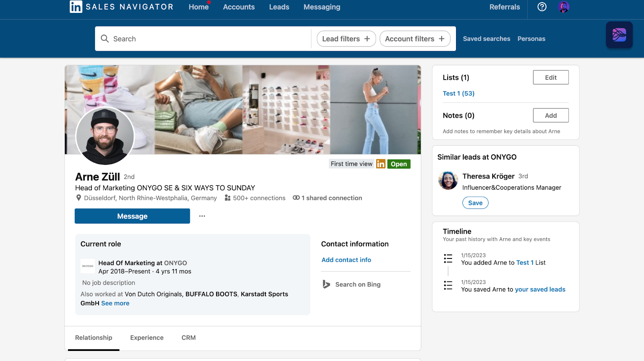Image resolution: width=644 pixels, height=361 pixels.
Task: Click the Von Dutch Originals company name
Action: [153, 294]
